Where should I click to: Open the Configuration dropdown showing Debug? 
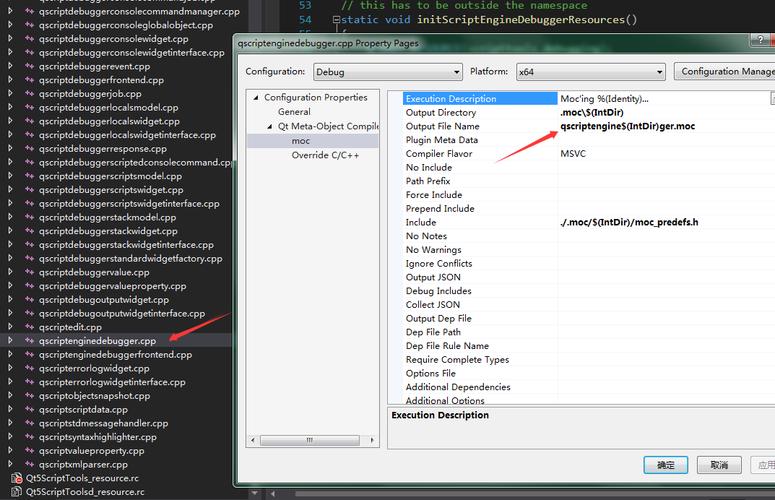click(x=388, y=72)
